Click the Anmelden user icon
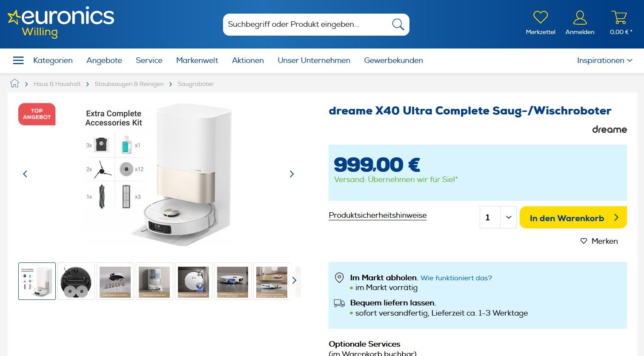The width and height of the screenshot is (644, 356). click(580, 17)
